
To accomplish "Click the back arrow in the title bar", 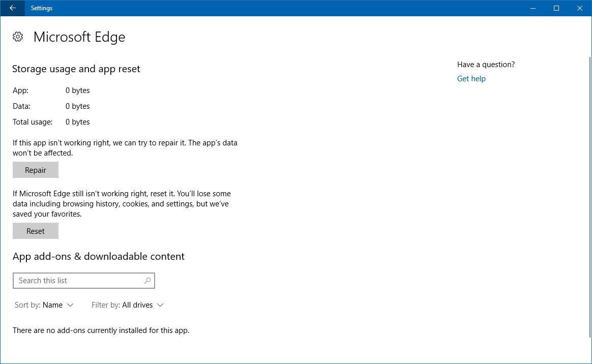I will [12, 8].
